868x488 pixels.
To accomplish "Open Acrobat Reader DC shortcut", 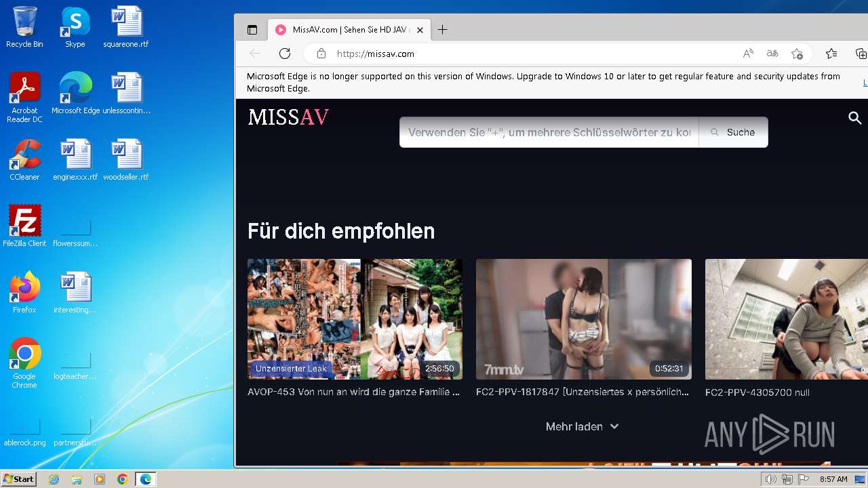I will (x=24, y=98).
